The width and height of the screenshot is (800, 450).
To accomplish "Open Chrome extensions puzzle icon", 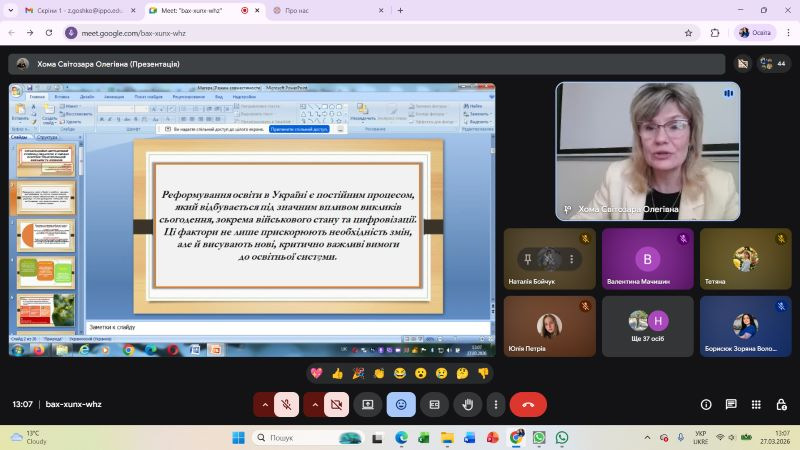I will pyautogui.click(x=715, y=33).
